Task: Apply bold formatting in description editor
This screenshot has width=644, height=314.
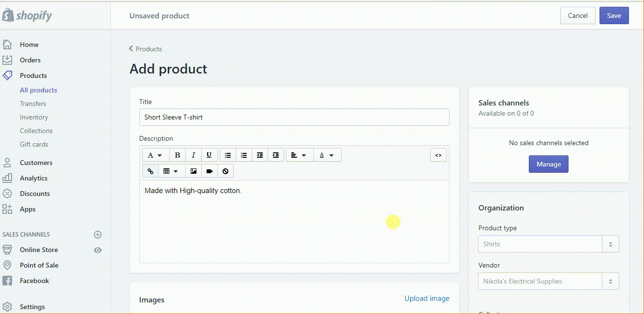Action: (178, 155)
